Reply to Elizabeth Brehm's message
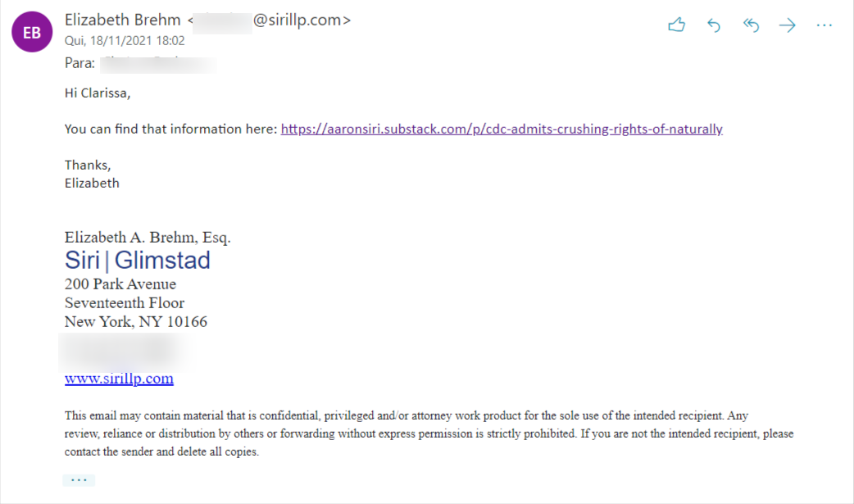 (714, 25)
